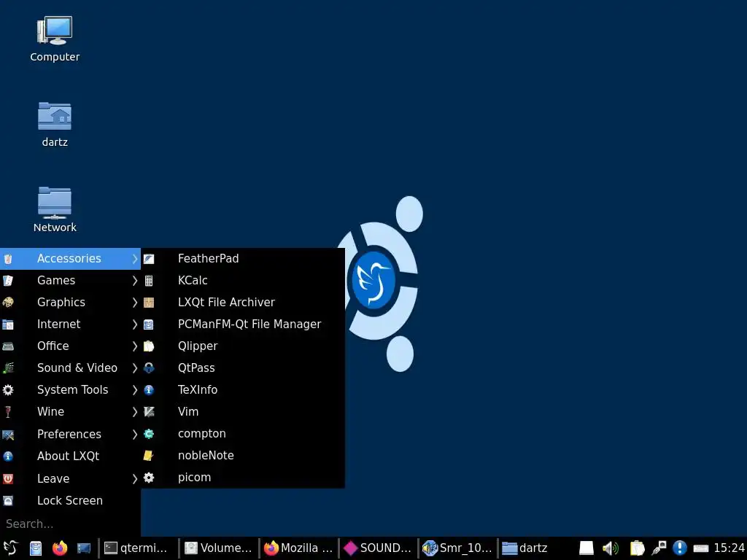The height and width of the screenshot is (560, 747).
Task: Select Lock Screen menu entry
Action: (x=70, y=500)
